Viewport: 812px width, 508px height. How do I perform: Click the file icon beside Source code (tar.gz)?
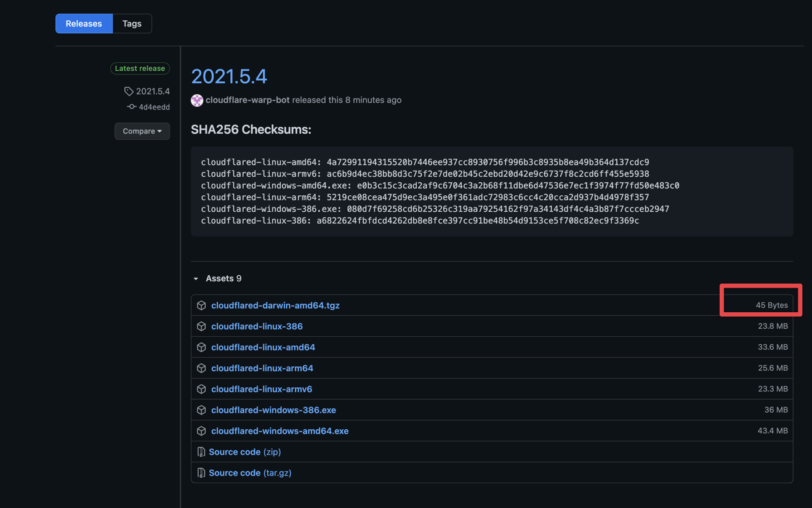click(x=201, y=472)
